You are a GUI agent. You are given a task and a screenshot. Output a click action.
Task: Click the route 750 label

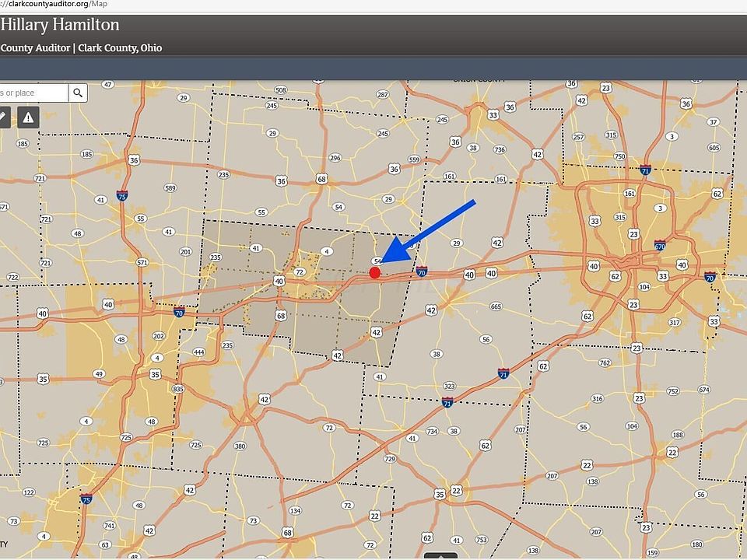click(620, 156)
